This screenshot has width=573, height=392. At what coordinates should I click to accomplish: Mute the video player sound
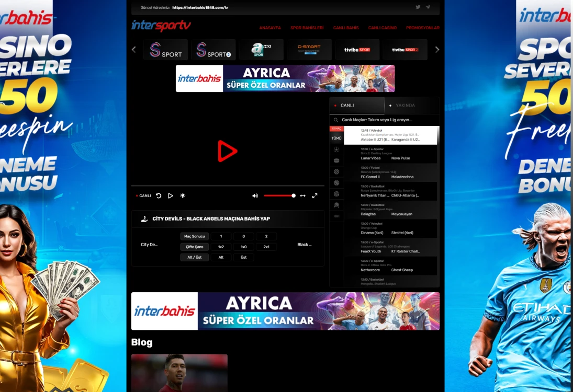pyautogui.click(x=255, y=195)
